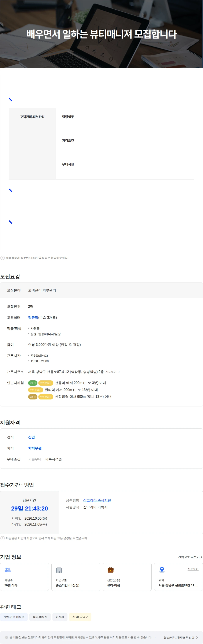Click the 학력무관 education value

[35, 448]
